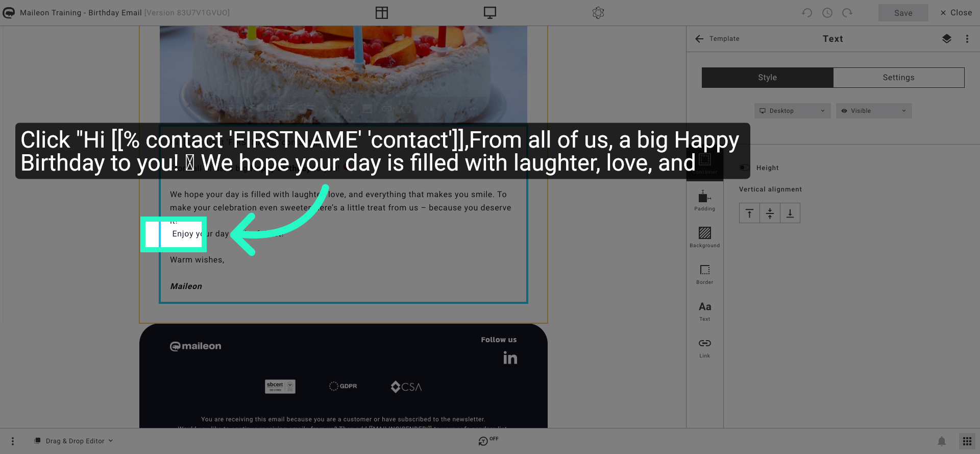Open the AI assistant icon in top bar
980x454 pixels.
point(598,13)
